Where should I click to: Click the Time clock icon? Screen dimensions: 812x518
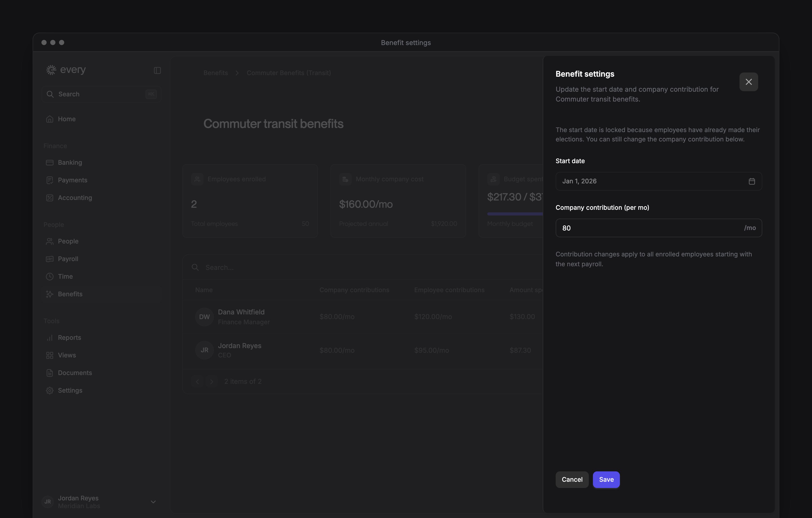[x=49, y=277]
